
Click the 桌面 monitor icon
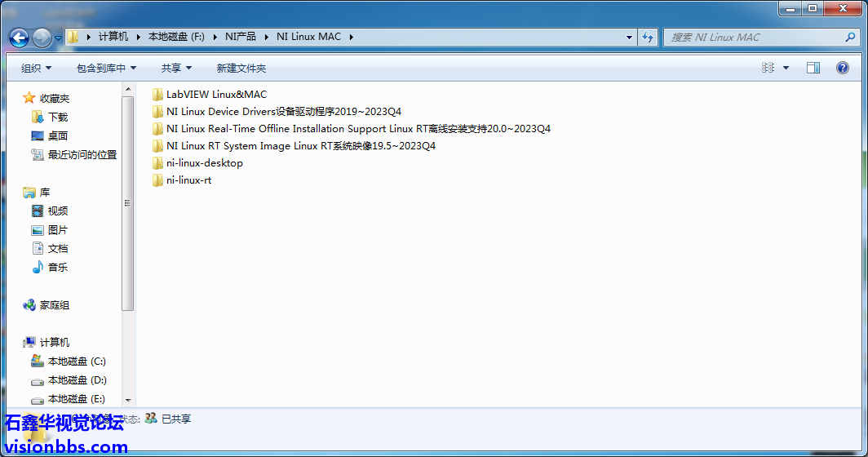click(x=37, y=135)
